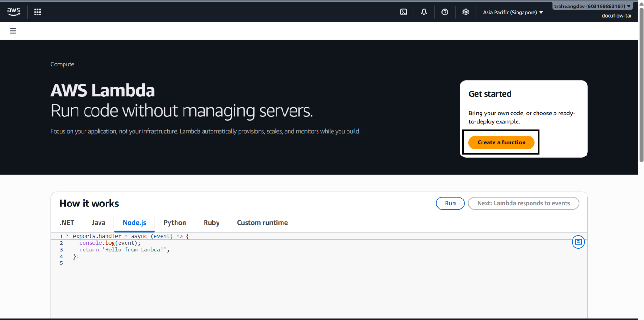The width and height of the screenshot is (644, 320).
Task: Click the exports.handler code line
Action: coord(131,236)
